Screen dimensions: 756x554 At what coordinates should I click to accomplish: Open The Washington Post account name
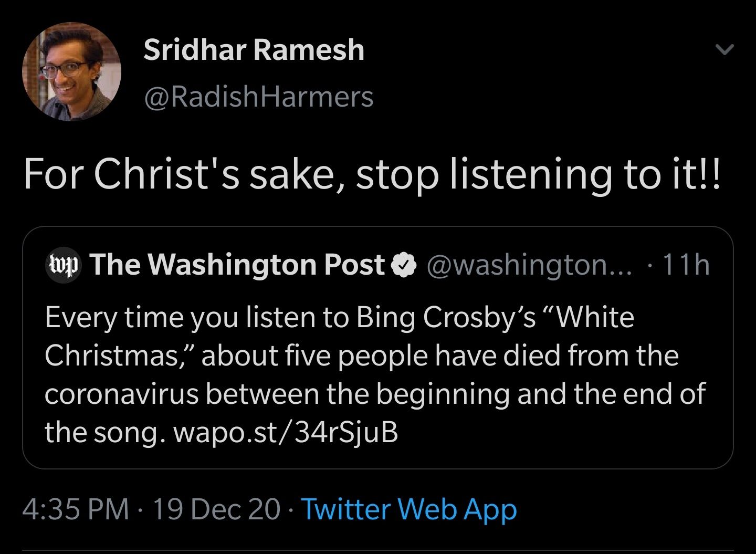point(238,264)
